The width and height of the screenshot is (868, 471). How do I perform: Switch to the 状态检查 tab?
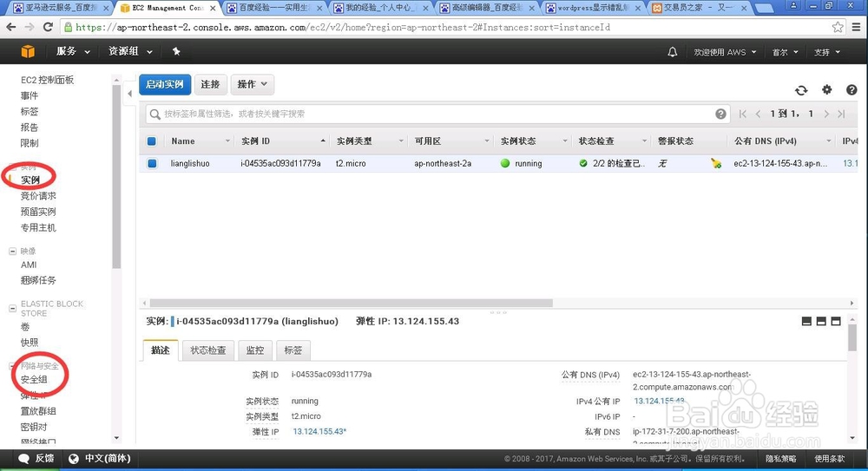click(x=208, y=350)
